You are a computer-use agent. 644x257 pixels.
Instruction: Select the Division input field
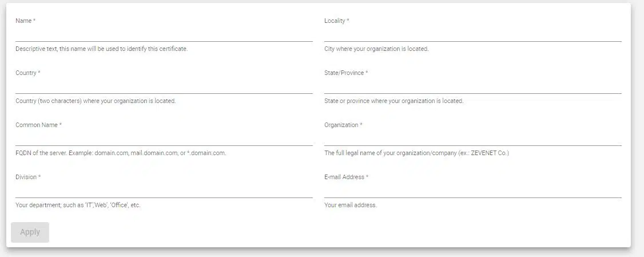pos(164,191)
